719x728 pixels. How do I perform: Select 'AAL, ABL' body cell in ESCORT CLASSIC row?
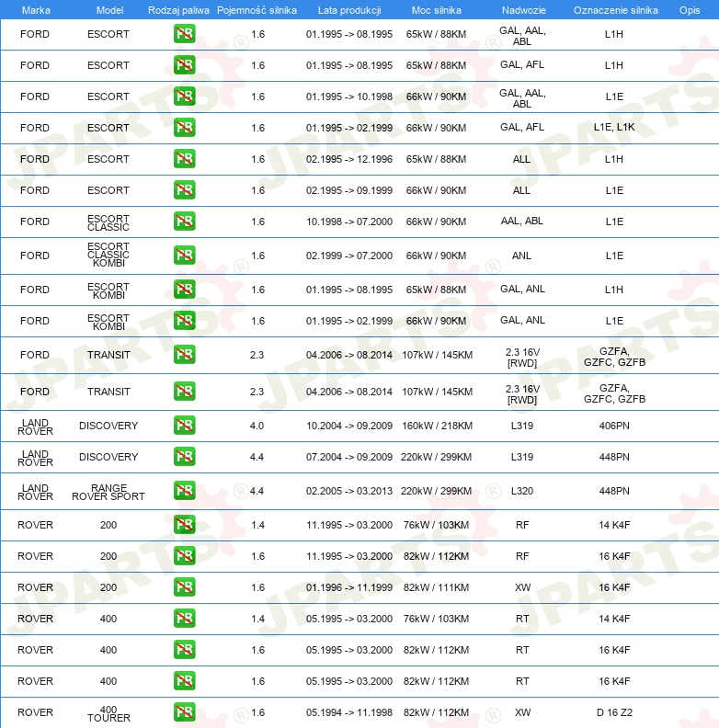521,221
